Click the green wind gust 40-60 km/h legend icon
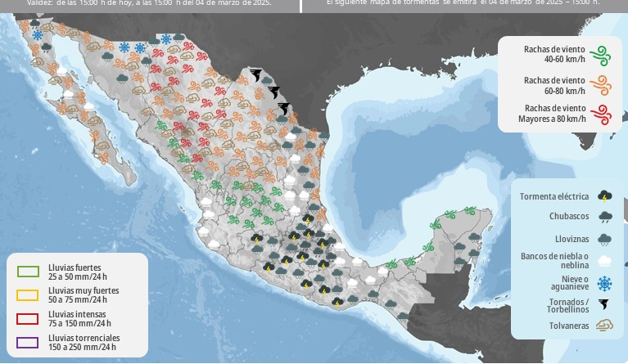Viewport: 628px width, 364px height. (603, 55)
